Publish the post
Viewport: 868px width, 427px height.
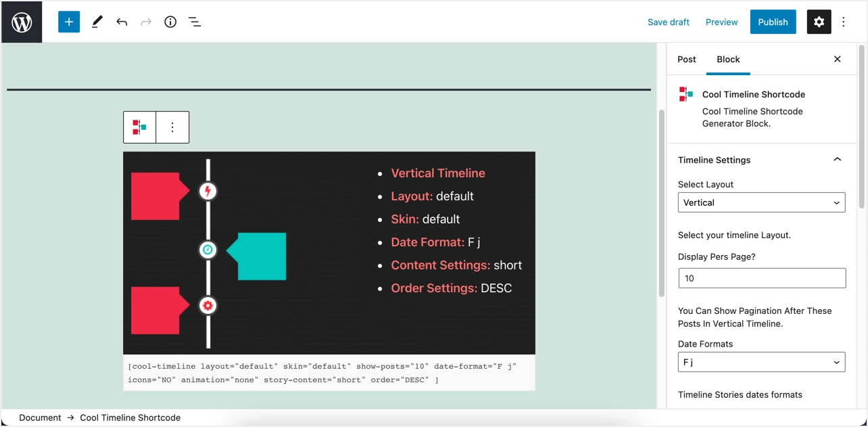[x=773, y=22]
